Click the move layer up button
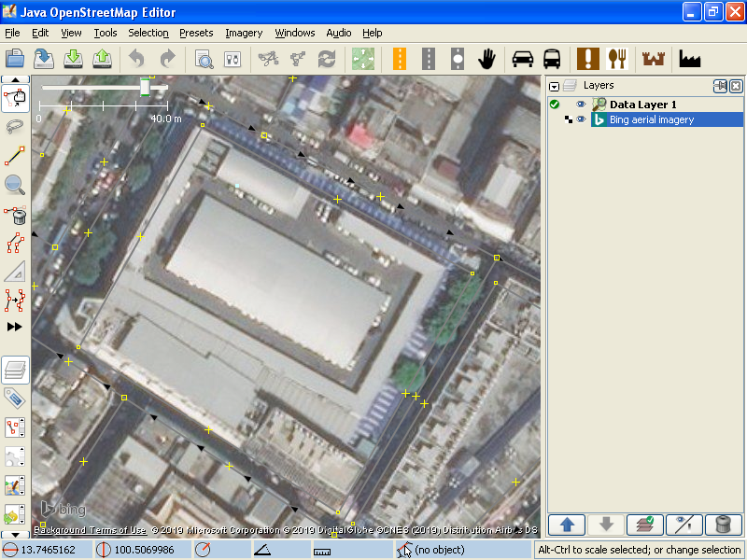This screenshot has height=560, width=747. click(x=566, y=525)
